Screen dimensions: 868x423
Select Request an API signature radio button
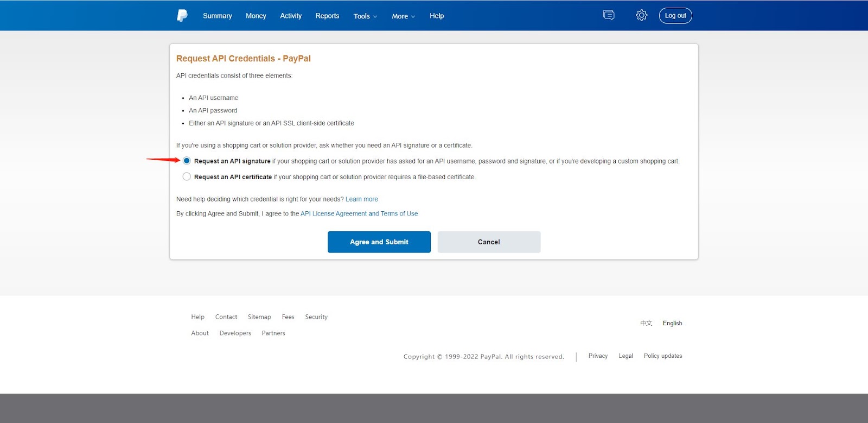[x=187, y=161]
